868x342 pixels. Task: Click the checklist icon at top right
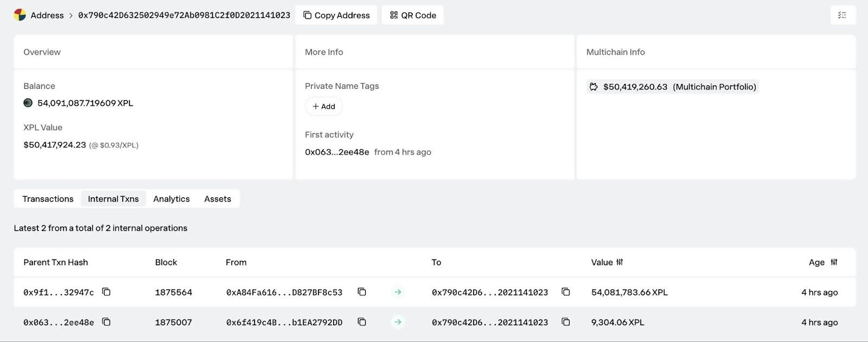[x=843, y=15]
